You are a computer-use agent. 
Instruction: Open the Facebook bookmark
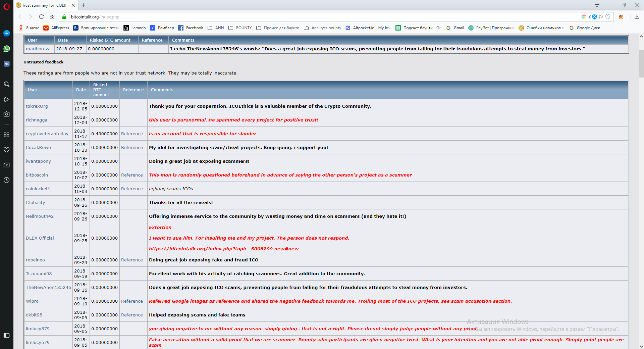point(191,28)
